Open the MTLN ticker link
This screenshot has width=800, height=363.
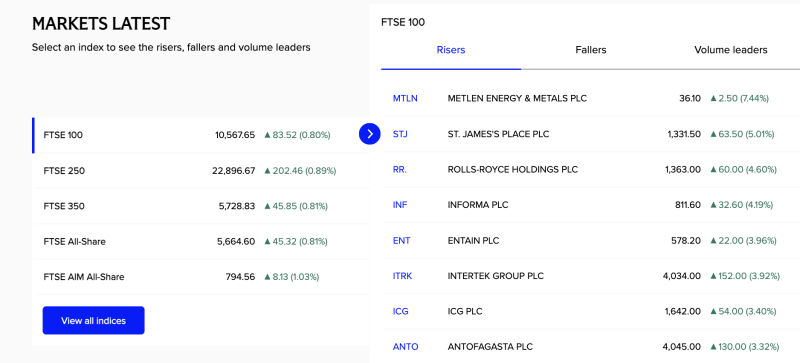pos(405,99)
